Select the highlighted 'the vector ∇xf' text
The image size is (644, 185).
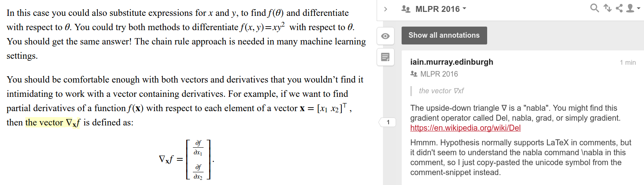click(53, 123)
